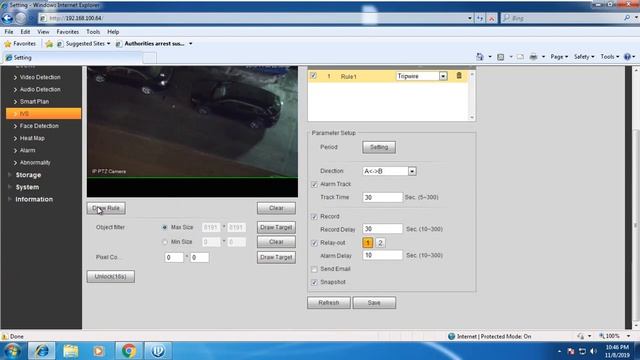
Task: Click the Read Mail toolbar icon
Action: coord(520,57)
